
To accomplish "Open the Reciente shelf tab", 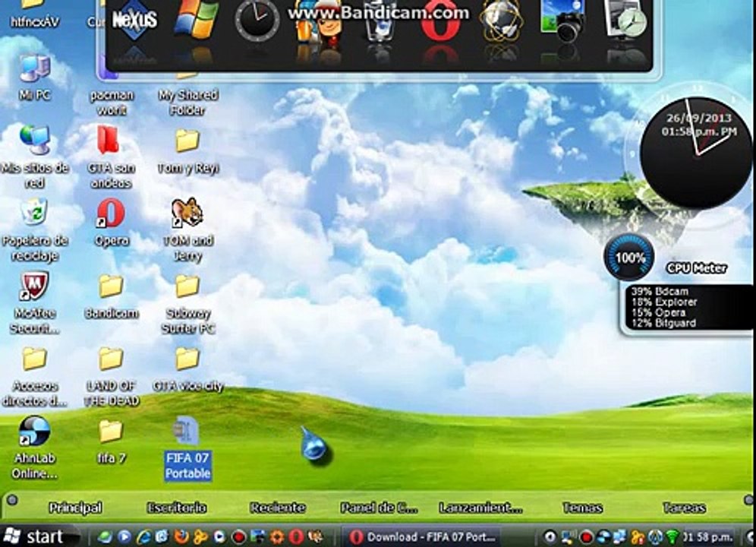I will pyautogui.click(x=278, y=507).
